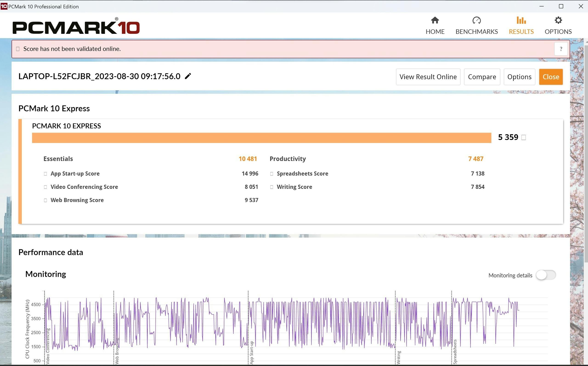Toggle the Monitoring details switch

(x=546, y=275)
